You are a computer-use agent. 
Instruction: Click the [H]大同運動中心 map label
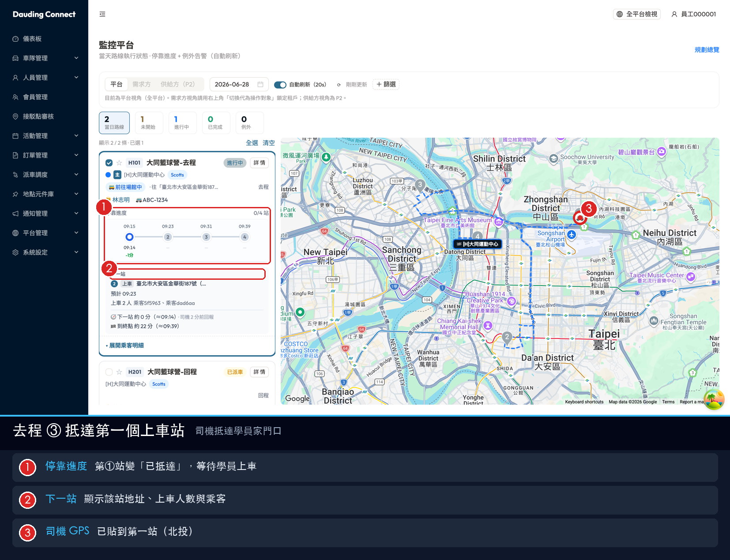[478, 244]
